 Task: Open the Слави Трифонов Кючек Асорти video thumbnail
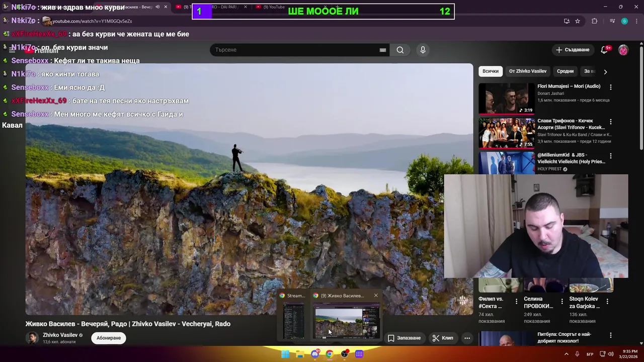pos(507,133)
